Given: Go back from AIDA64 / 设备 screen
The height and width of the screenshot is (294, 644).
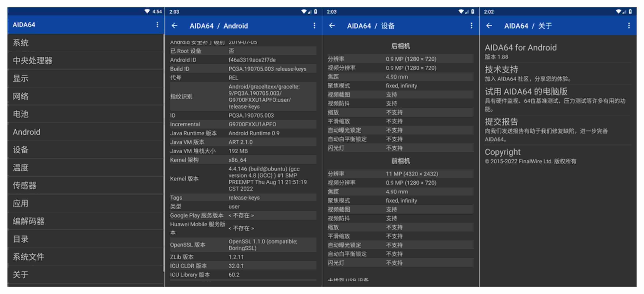Looking at the screenshot, I should pyautogui.click(x=332, y=26).
